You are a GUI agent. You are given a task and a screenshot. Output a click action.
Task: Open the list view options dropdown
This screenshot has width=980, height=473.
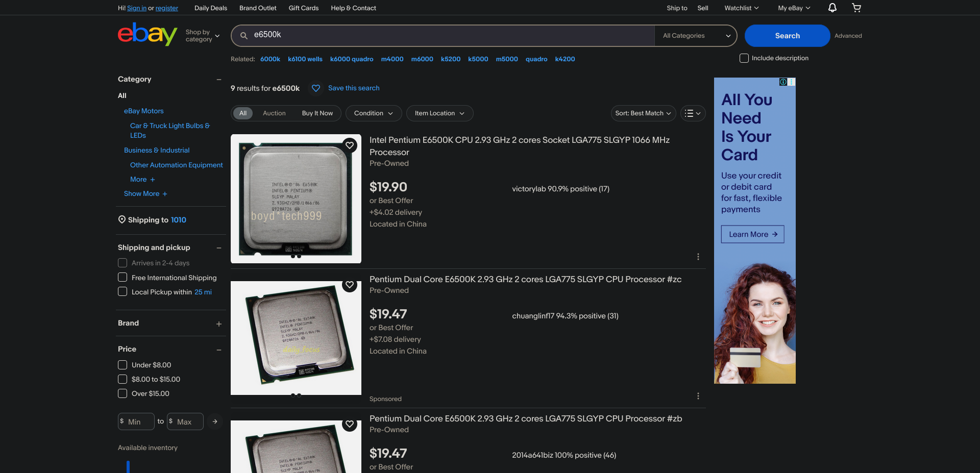point(693,113)
